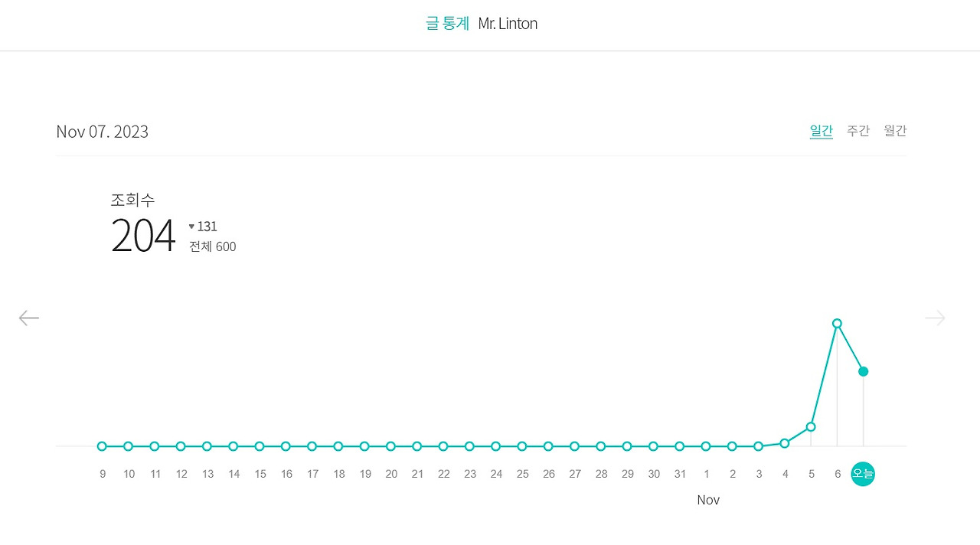The image size is (980, 545).
Task: Click the Nov 07. 2023 date heading
Action: (102, 132)
